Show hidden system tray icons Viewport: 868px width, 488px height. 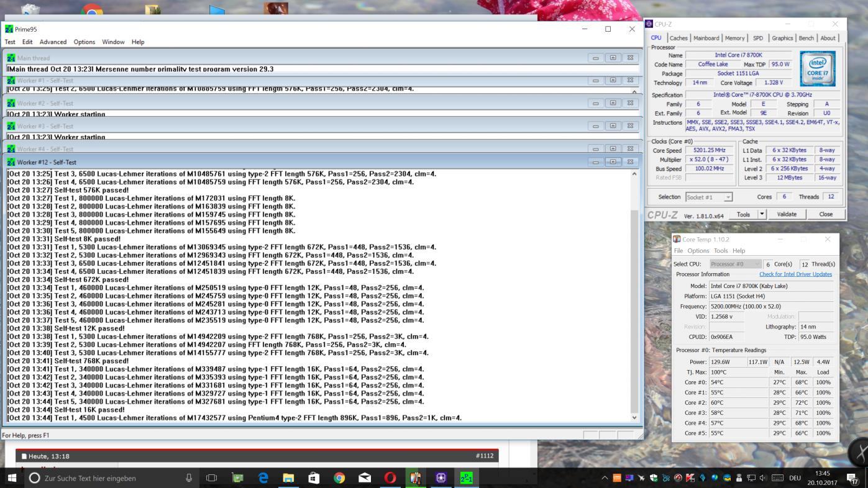click(x=605, y=478)
